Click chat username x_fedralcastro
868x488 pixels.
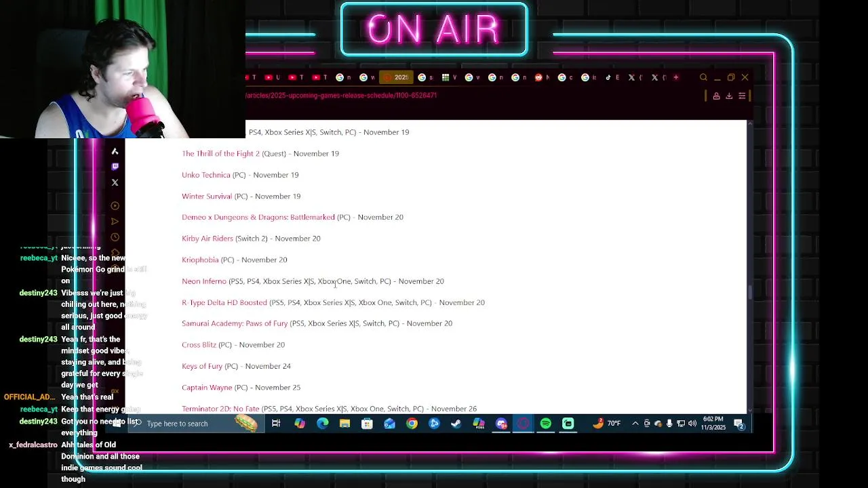(33, 445)
